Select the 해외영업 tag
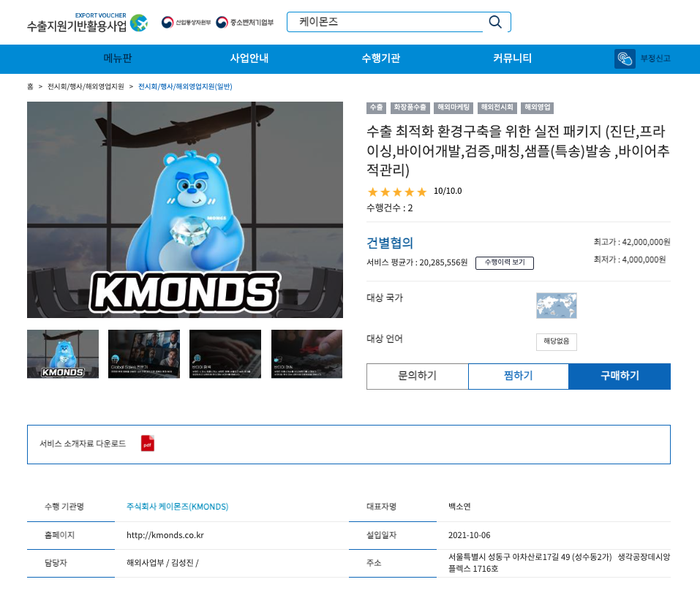The width and height of the screenshot is (700, 601). tap(538, 107)
